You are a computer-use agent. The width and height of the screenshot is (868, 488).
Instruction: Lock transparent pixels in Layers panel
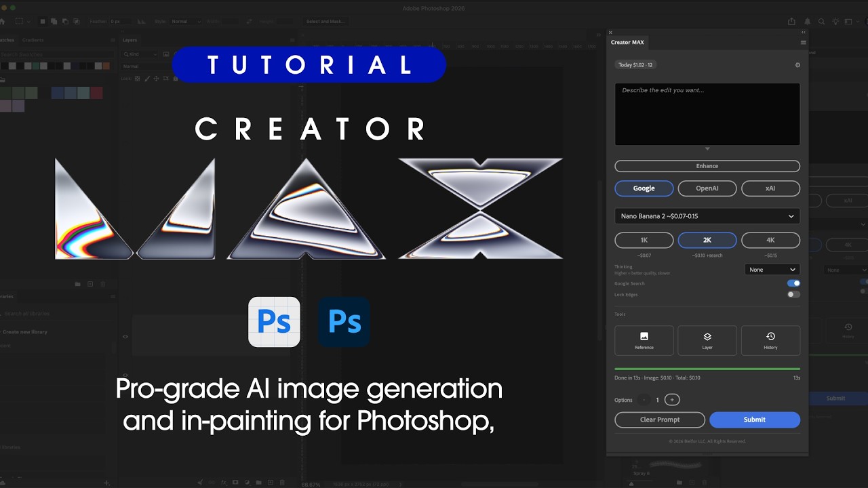click(138, 79)
